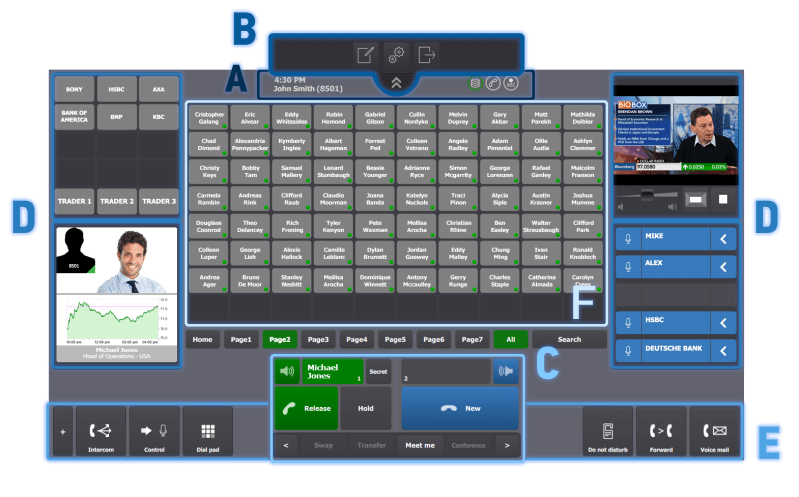
Task: Call contact Walter Strausbaugh
Action: [541, 226]
